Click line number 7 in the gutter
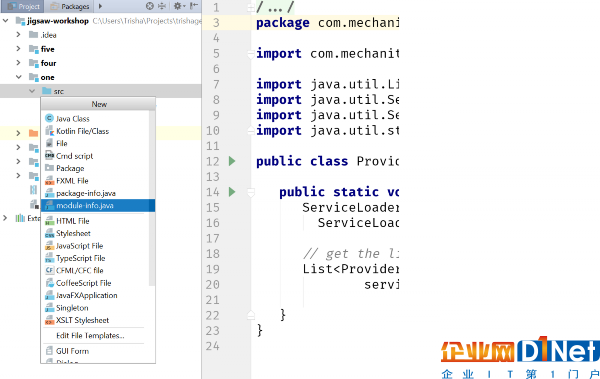 click(x=216, y=84)
